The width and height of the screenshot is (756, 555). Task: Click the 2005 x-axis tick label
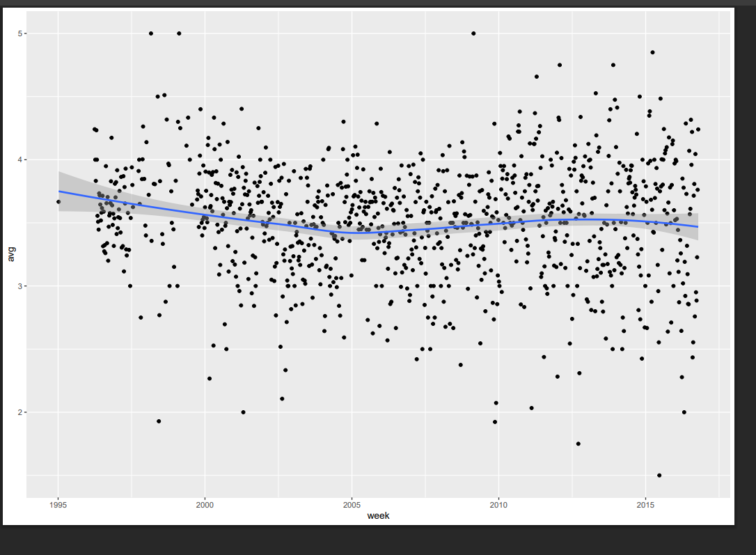[352, 504]
